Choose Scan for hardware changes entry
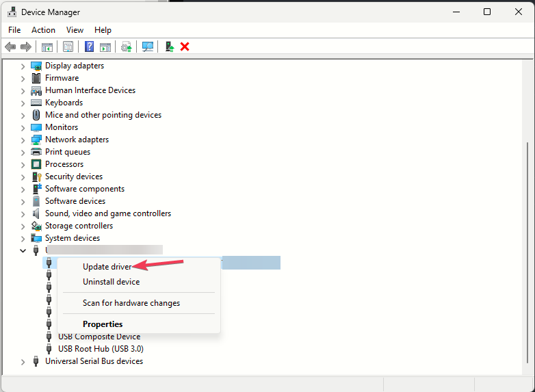 pyautogui.click(x=139, y=303)
